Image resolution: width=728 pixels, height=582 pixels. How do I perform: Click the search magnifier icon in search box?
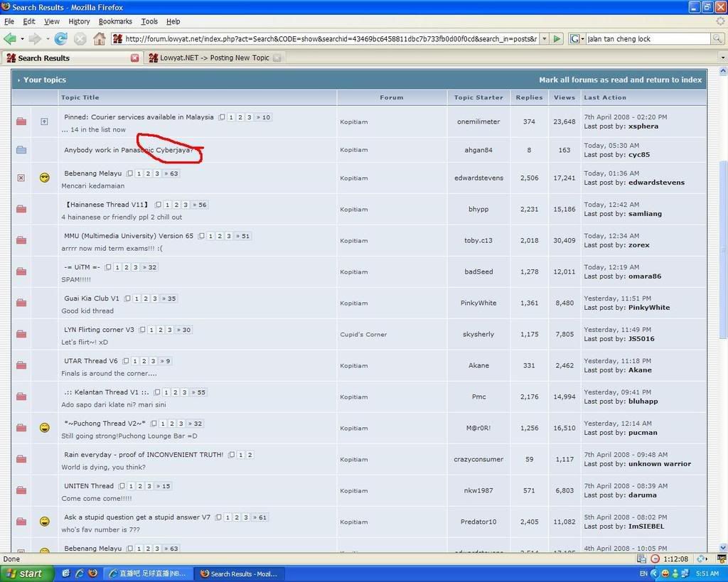coord(718,38)
